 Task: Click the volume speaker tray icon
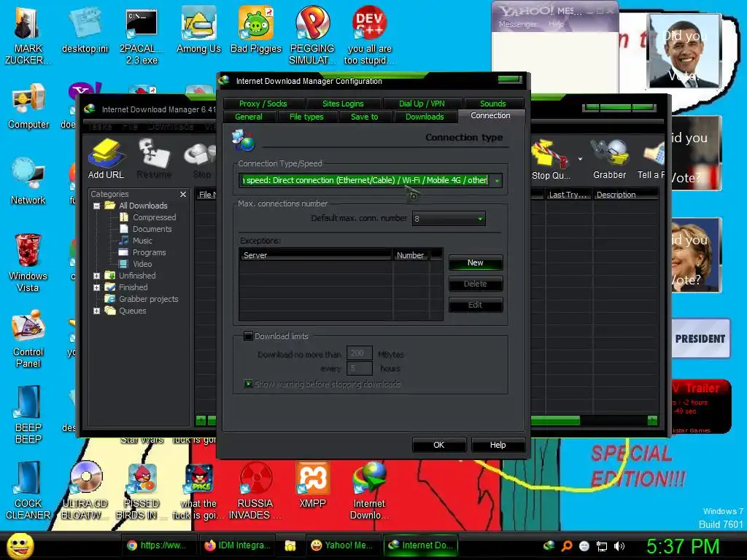(619, 545)
